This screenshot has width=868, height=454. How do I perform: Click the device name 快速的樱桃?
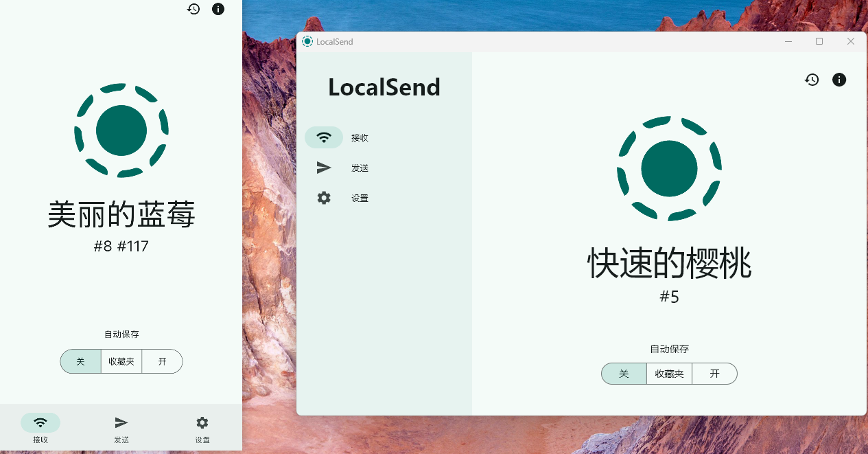click(x=669, y=263)
